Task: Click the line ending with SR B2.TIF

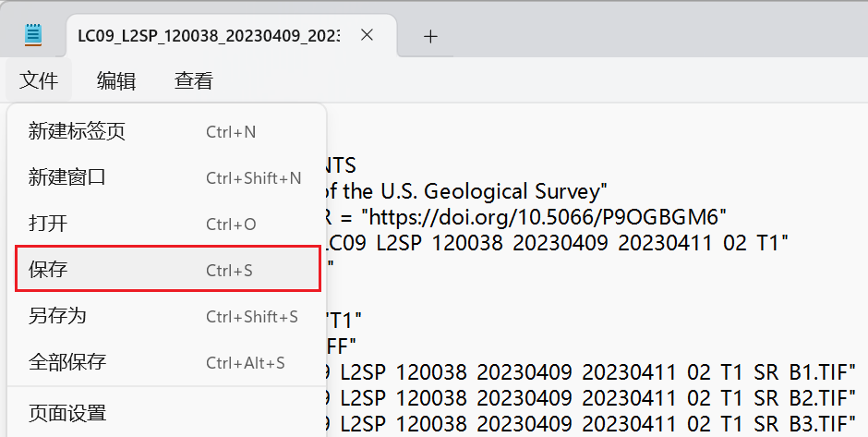Action: click(x=592, y=398)
